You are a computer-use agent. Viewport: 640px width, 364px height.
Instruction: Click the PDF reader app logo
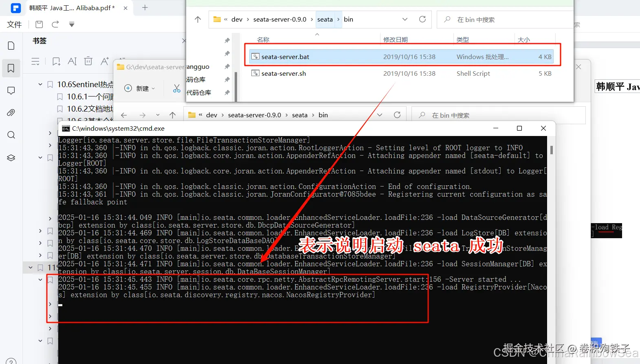point(15,8)
